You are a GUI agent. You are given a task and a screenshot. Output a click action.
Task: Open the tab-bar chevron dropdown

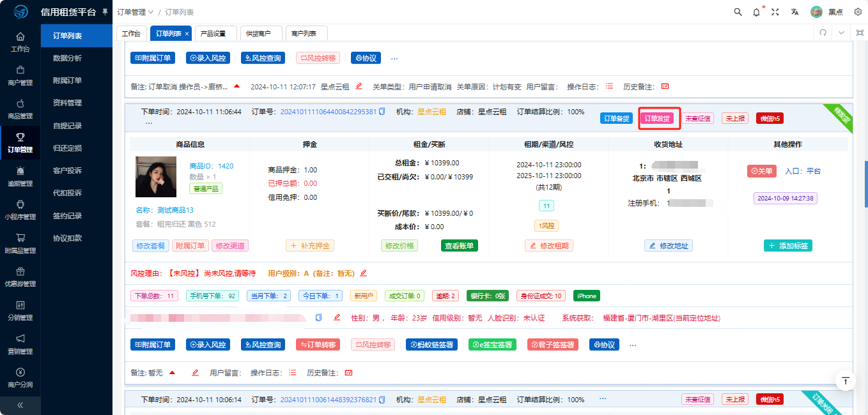pyautogui.click(x=841, y=33)
